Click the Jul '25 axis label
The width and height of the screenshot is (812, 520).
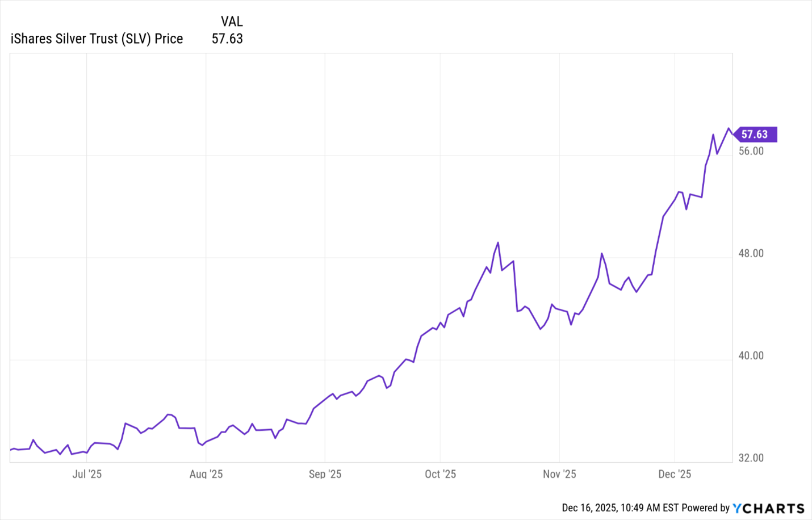(87, 474)
